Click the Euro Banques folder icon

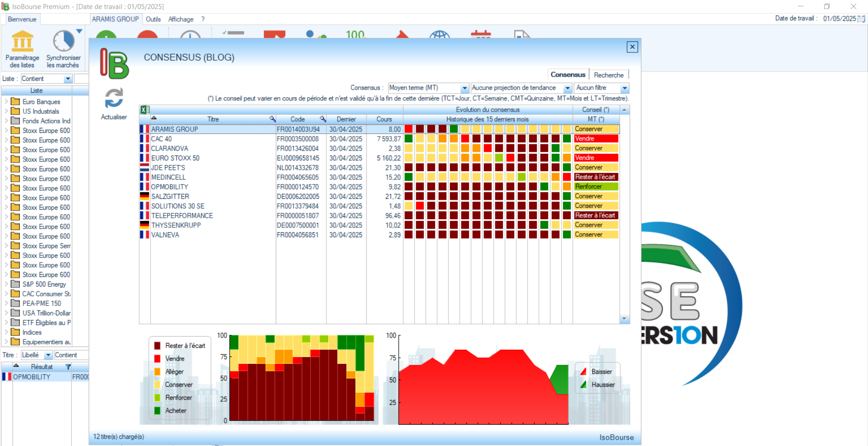(15, 101)
